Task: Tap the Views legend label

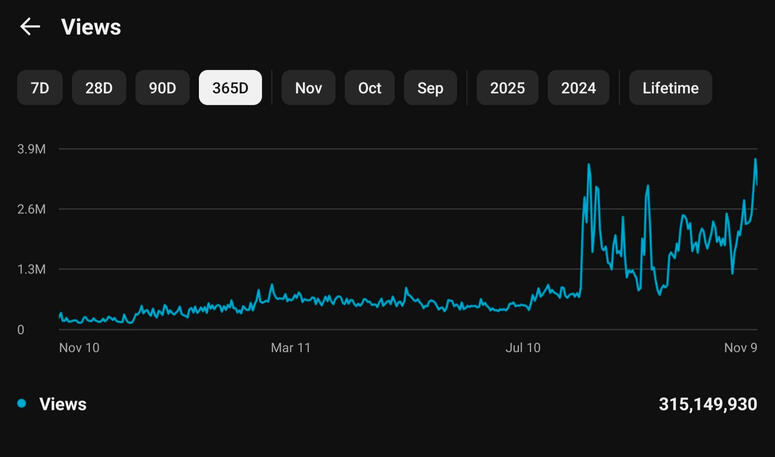Action: tap(63, 404)
